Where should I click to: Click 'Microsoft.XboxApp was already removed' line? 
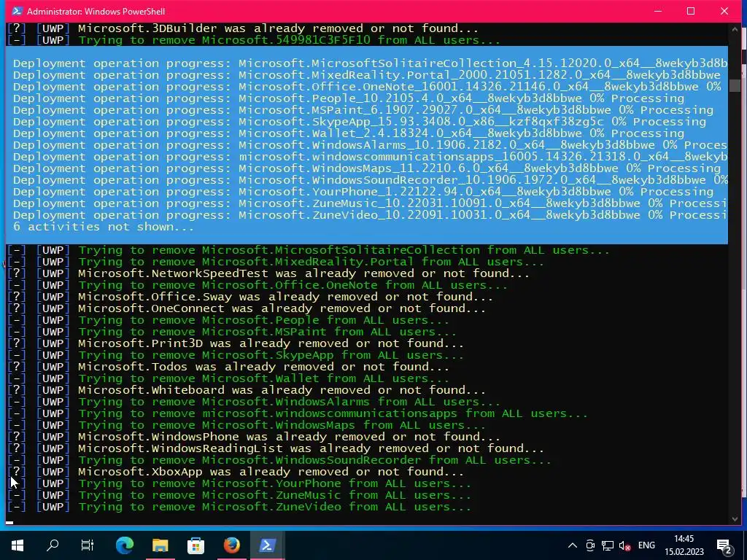(236, 472)
